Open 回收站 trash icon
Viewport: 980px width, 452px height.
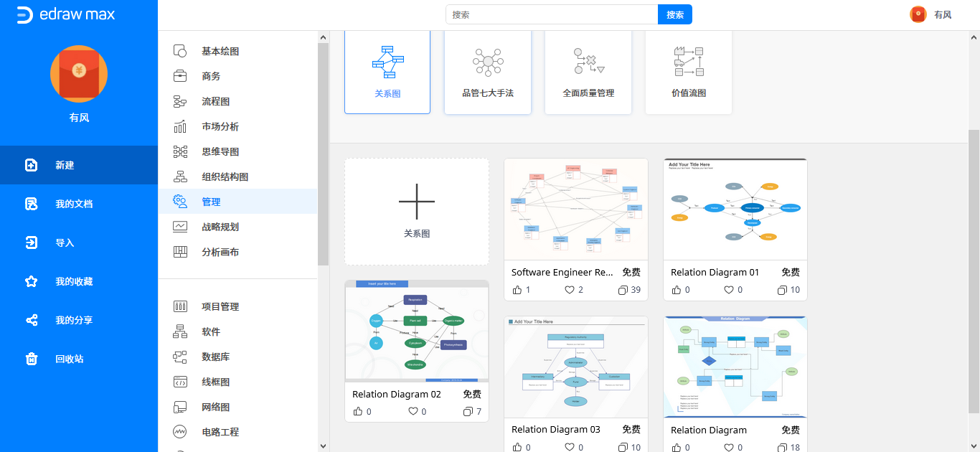(x=32, y=359)
